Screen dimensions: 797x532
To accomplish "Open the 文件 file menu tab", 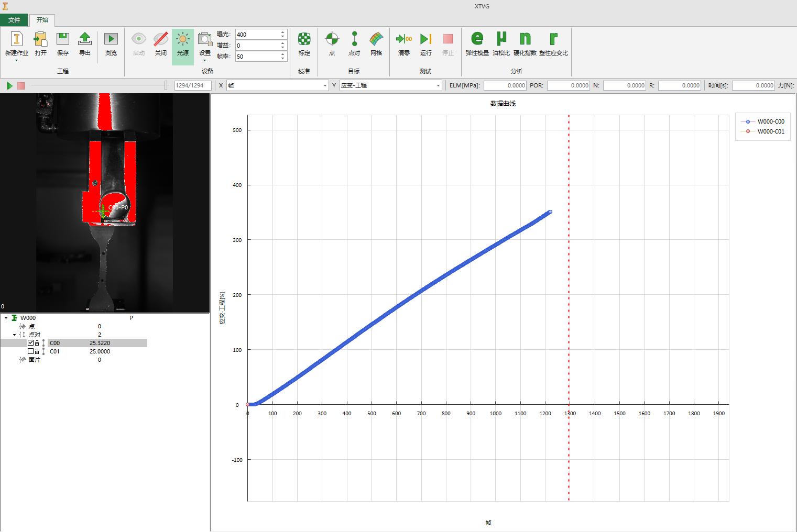I will click(x=14, y=20).
